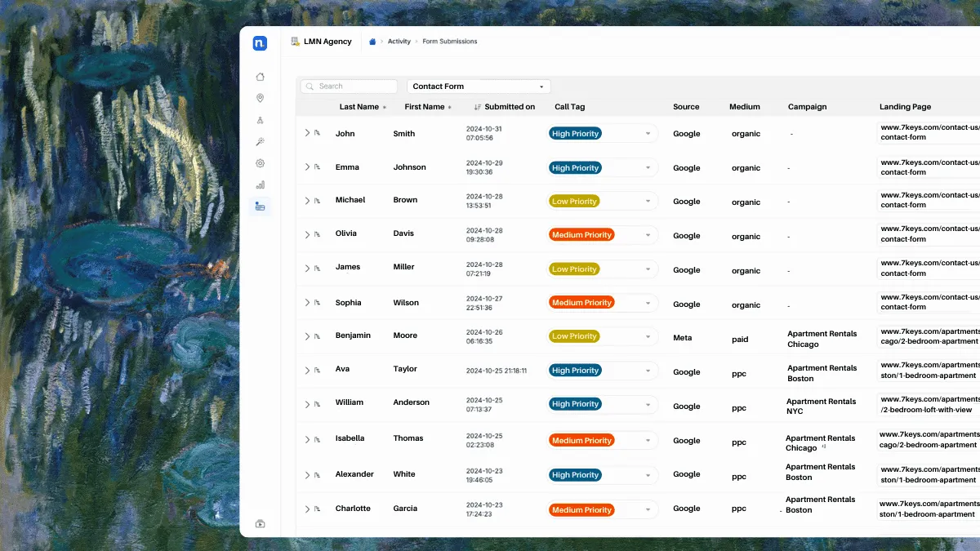Click the Medium column header
Viewport: 980px width, 551px height.
tap(745, 107)
